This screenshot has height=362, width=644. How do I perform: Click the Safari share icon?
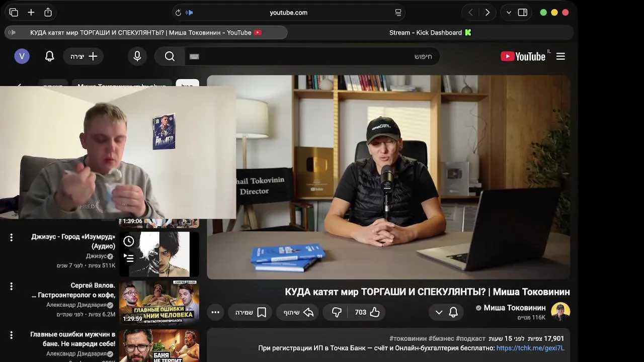click(x=48, y=13)
